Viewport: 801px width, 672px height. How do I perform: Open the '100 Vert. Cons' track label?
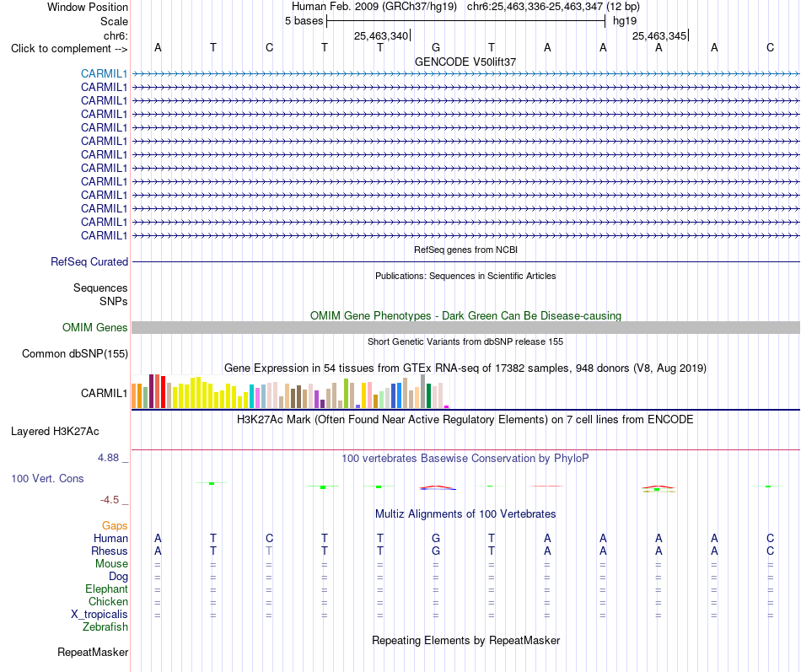47,478
